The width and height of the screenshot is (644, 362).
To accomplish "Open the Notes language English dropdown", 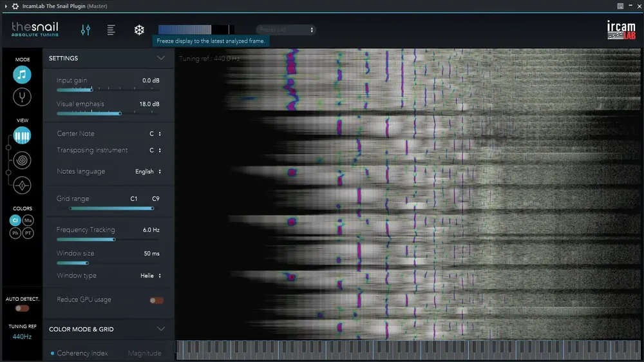I will point(148,171).
